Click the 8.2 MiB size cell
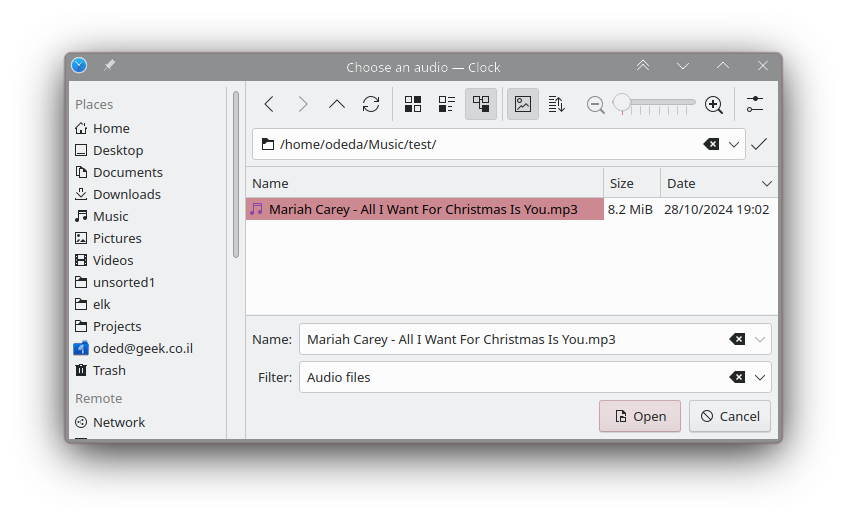847x520 pixels. pos(630,209)
